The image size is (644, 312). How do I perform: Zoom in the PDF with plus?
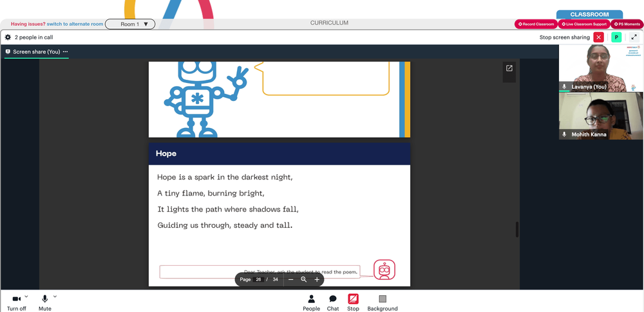point(317,280)
